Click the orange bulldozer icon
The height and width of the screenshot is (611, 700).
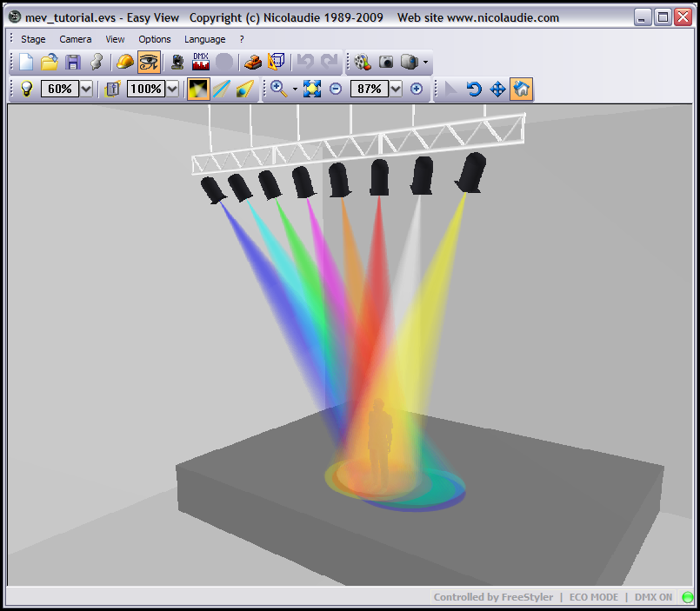(x=253, y=62)
